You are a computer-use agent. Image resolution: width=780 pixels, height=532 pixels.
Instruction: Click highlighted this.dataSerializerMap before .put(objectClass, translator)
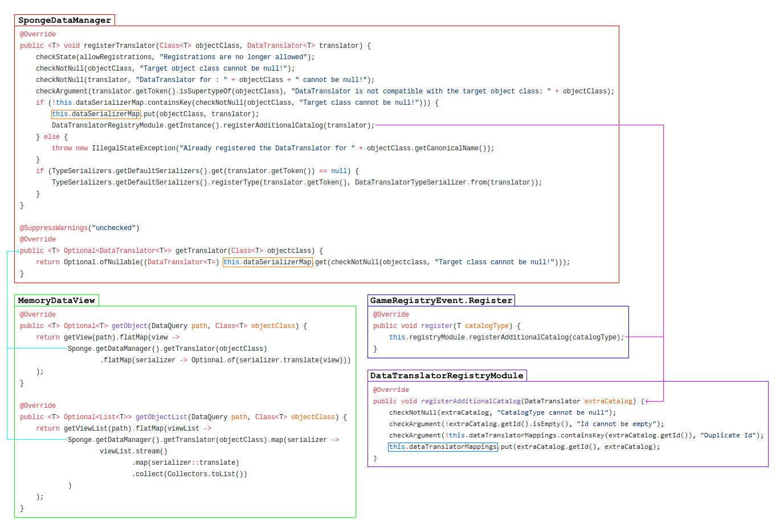pos(96,114)
